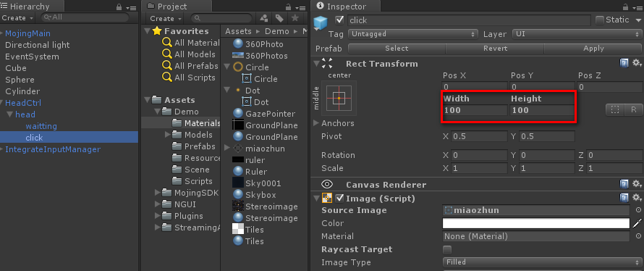Screen dimensions: 644x271
Task: Open Canvas Renderer help book icon
Action: click(624, 184)
